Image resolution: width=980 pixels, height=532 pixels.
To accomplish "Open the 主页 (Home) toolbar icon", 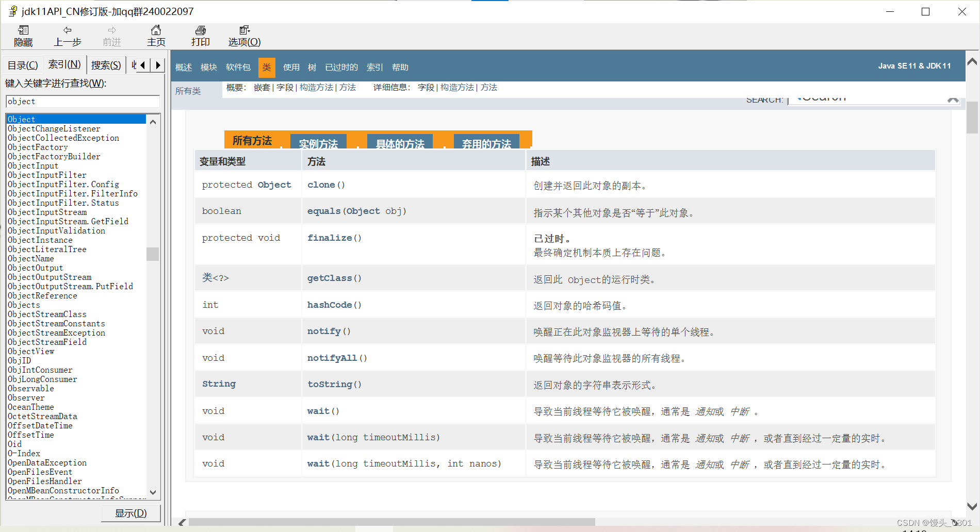I will coord(156,36).
